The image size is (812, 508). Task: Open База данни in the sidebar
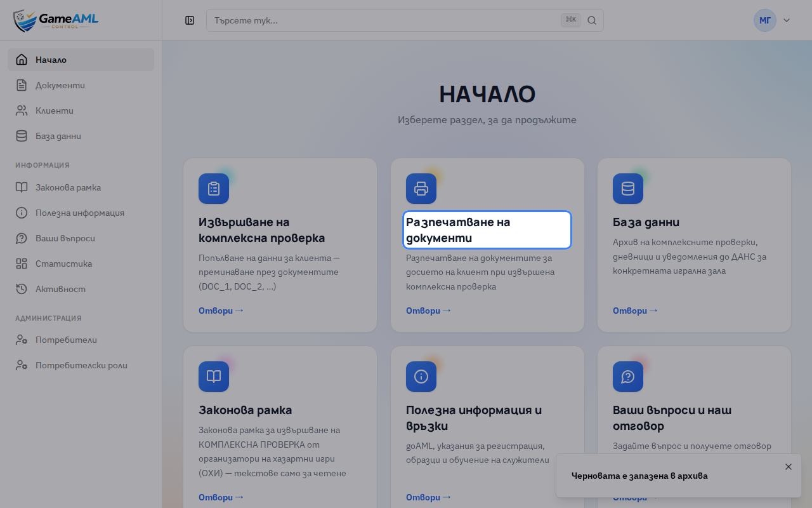coord(81,136)
